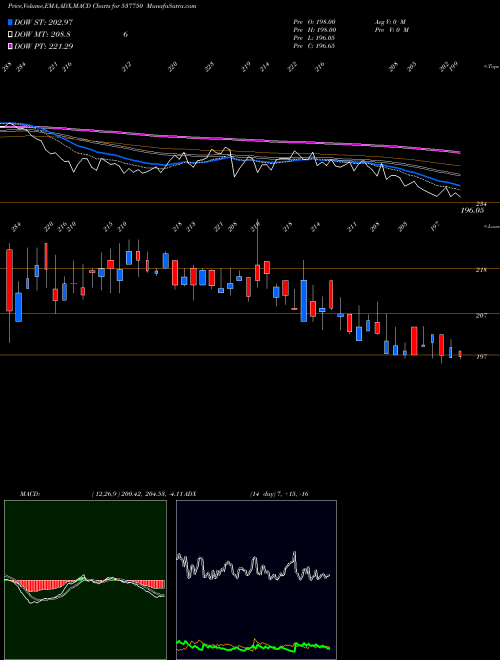
Task: Click the 218 price axis label
Action: pos(481,270)
